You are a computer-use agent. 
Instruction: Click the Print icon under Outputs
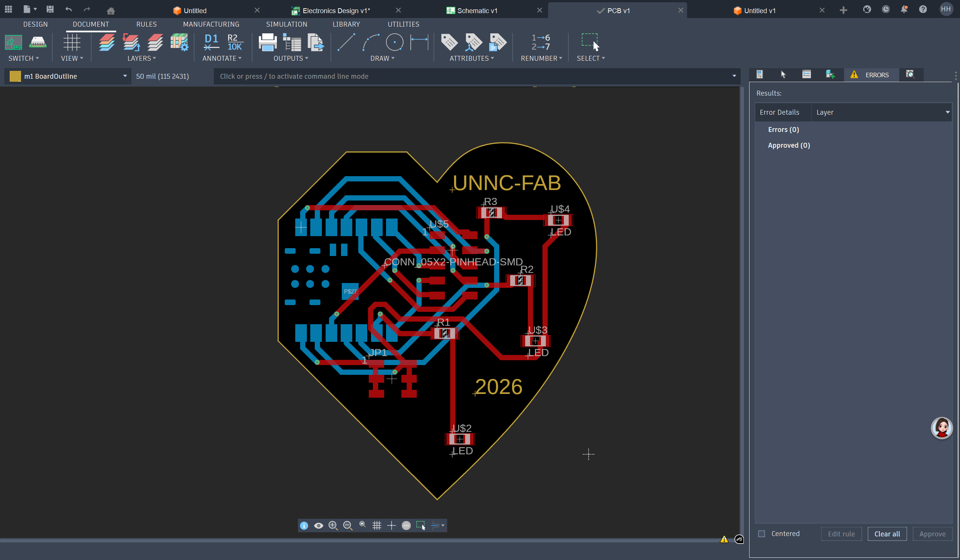267,42
